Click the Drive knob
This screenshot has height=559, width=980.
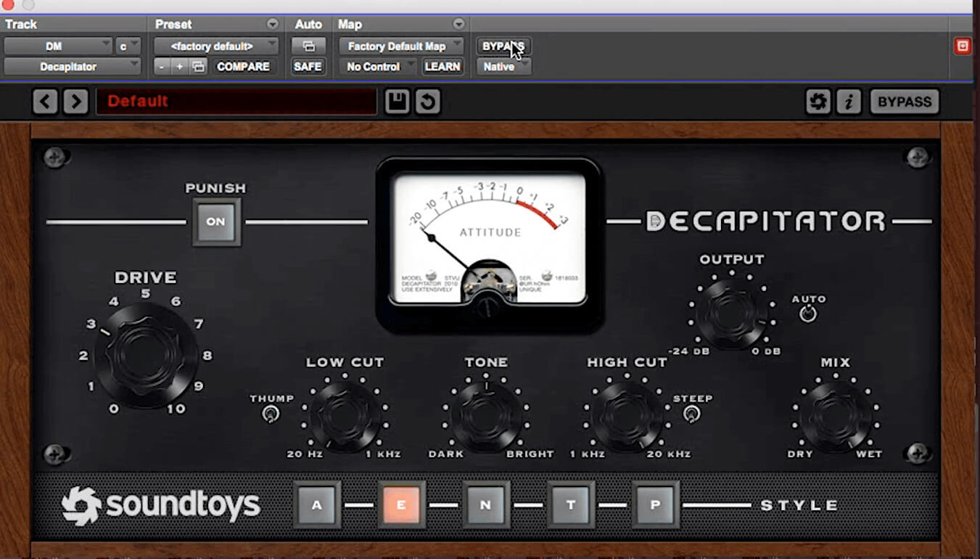tap(146, 355)
